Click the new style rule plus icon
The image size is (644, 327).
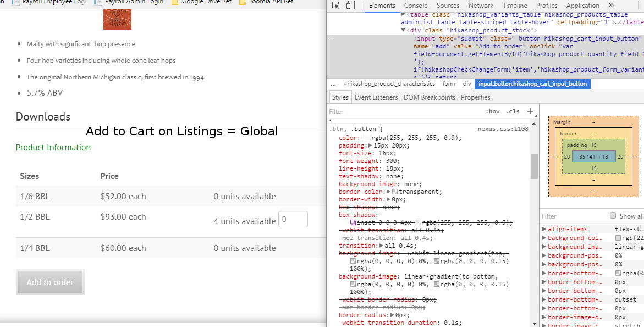pos(530,111)
